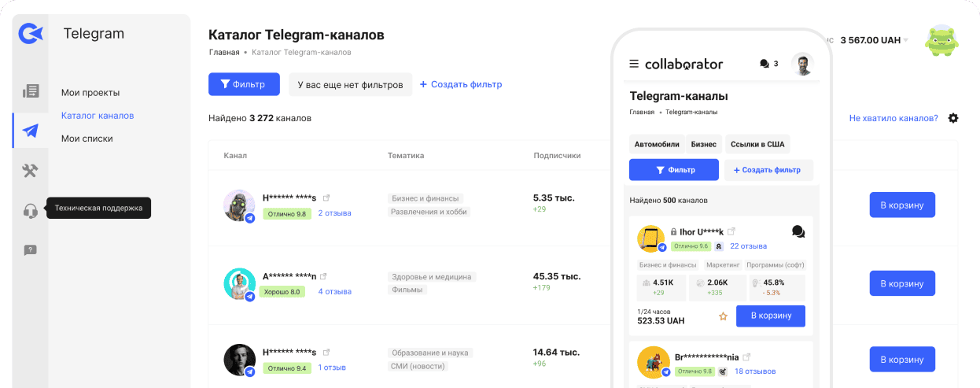The height and width of the screenshot is (388, 980).
Task: Add first channel with 'В корзину' button
Action: pyautogui.click(x=901, y=205)
